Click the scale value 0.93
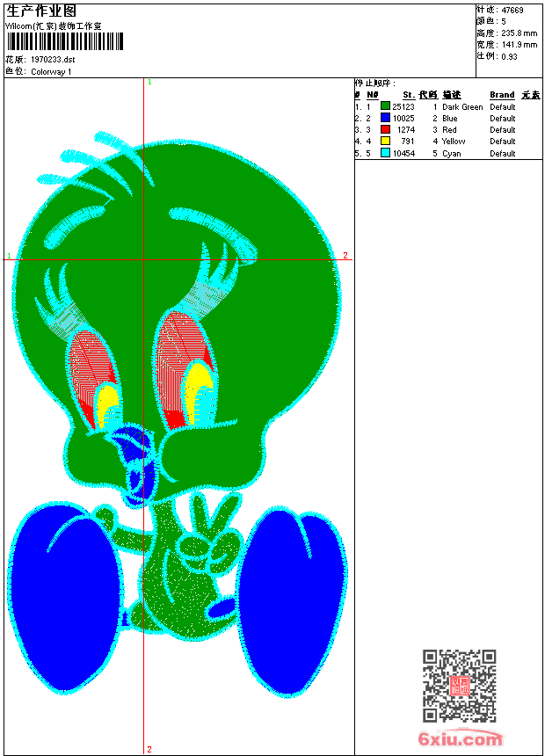This screenshot has height=756, width=545. (509, 56)
